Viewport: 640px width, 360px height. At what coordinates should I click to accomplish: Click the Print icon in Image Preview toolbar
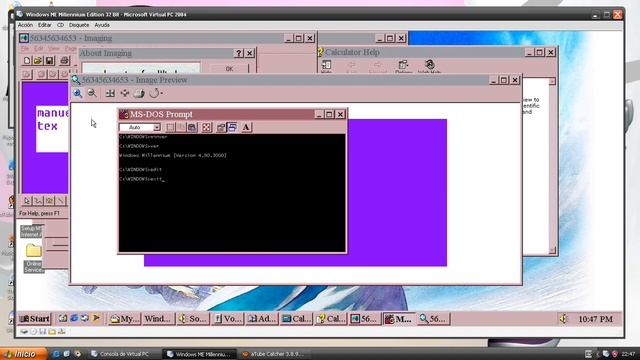pyautogui.click(x=139, y=93)
